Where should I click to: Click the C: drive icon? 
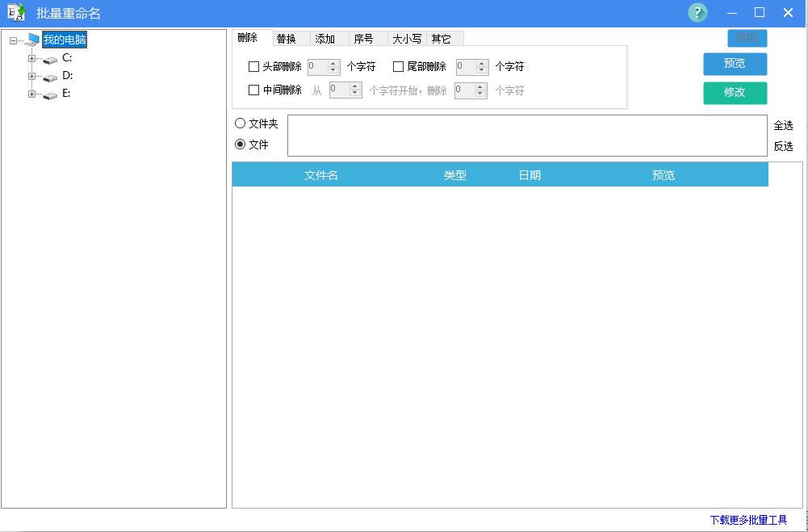[50, 60]
